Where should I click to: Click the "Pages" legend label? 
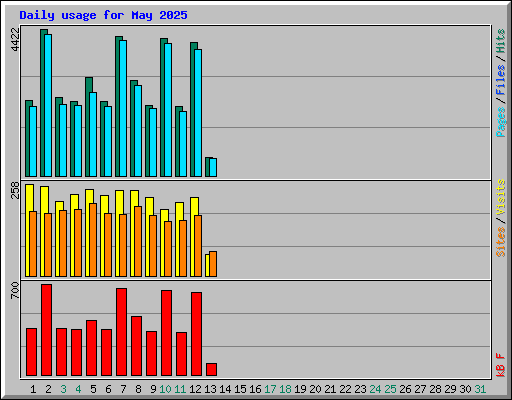point(500,122)
